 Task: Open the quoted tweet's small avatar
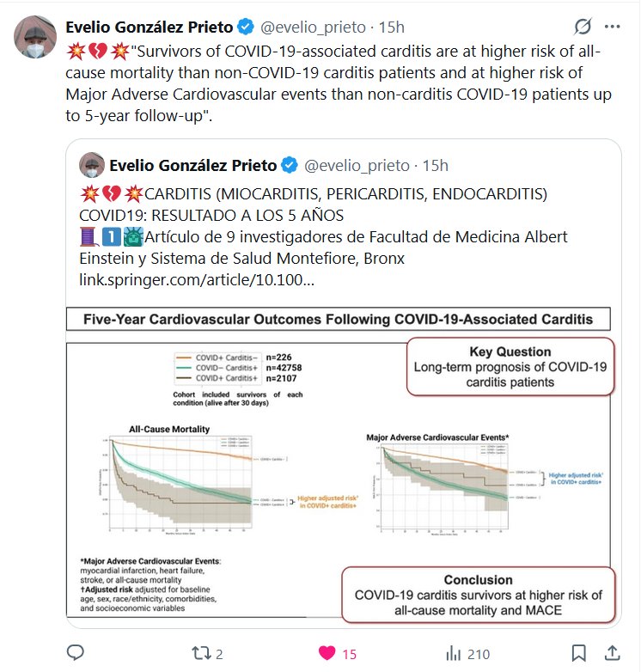coord(91,166)
